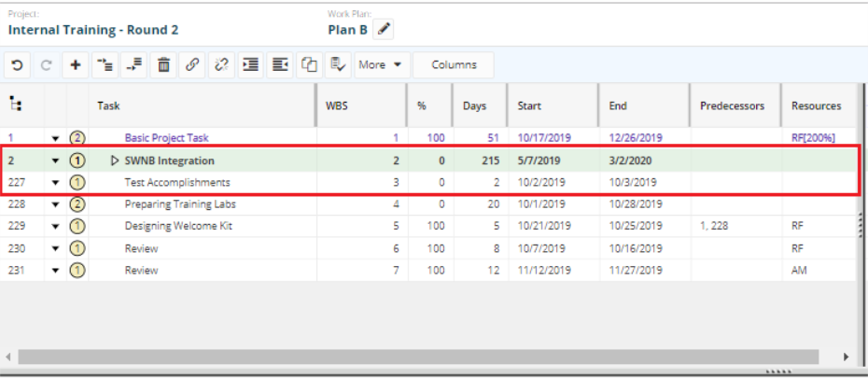
Task: Select the Preparing Training Labs task cell
Action: pyautogui.click(x=180, y=203)
